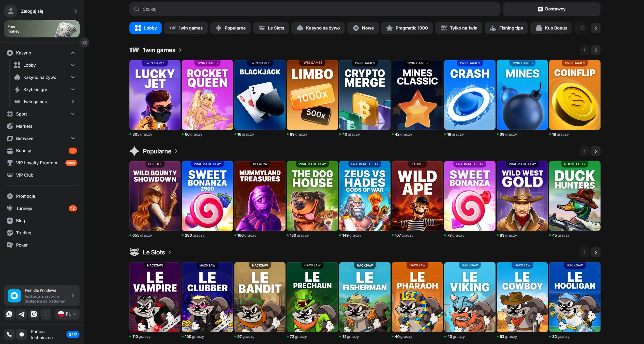Open the Dostawcy providers button

[x=551, y=9]
